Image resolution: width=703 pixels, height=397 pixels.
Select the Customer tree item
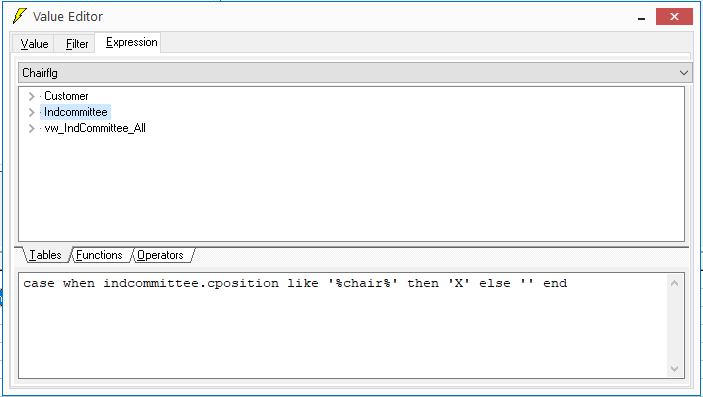coord(66,96)
